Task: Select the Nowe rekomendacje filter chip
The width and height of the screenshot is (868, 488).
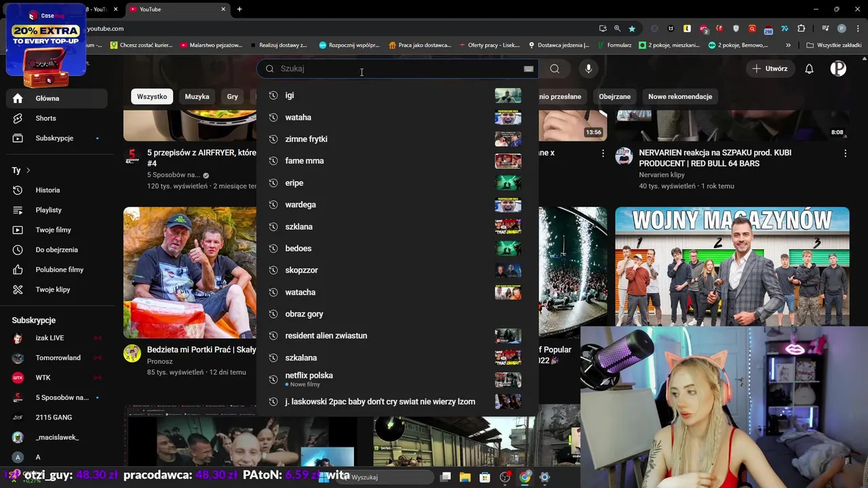Action: pos(680,96)
